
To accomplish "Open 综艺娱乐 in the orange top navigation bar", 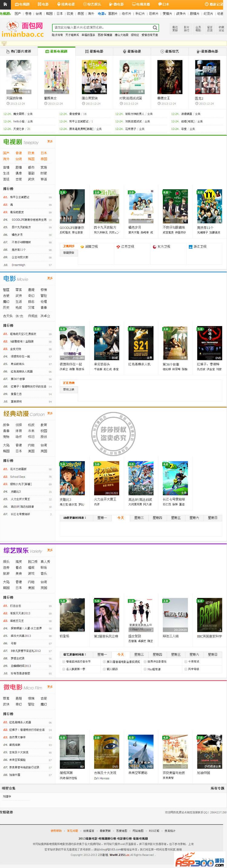I will (92, 4).
